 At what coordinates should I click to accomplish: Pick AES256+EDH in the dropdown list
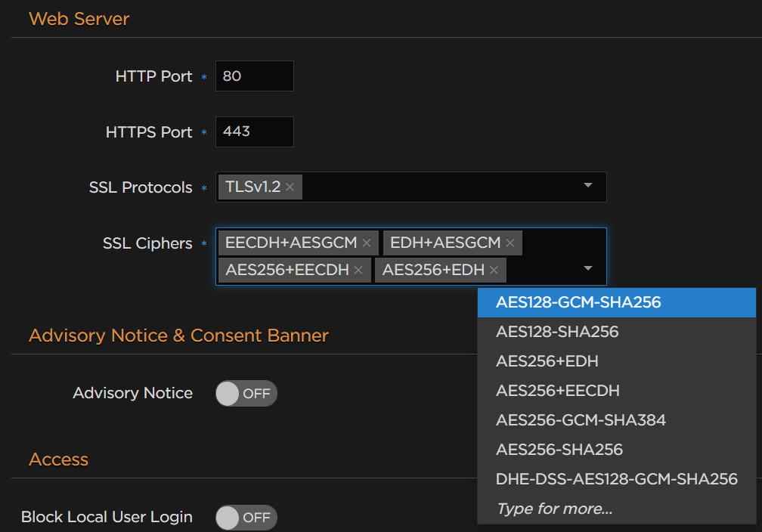[547, 361]
